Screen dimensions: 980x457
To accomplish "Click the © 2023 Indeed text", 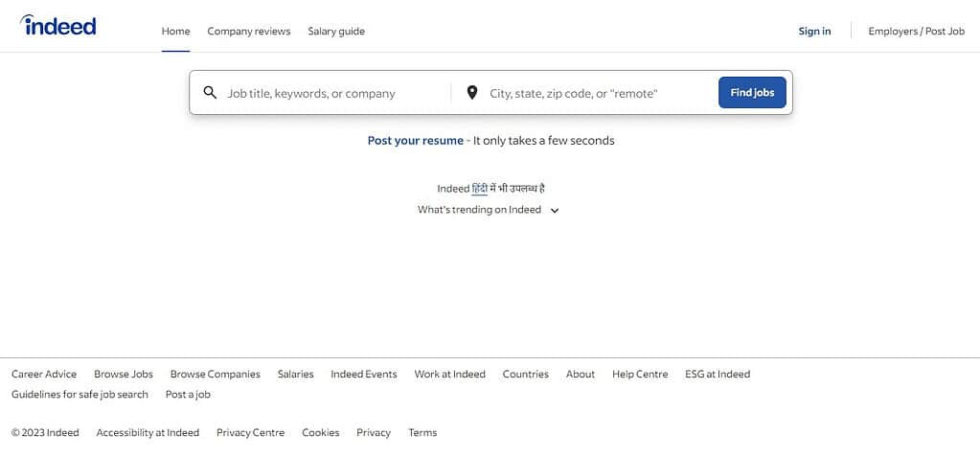I will (45, 433).
